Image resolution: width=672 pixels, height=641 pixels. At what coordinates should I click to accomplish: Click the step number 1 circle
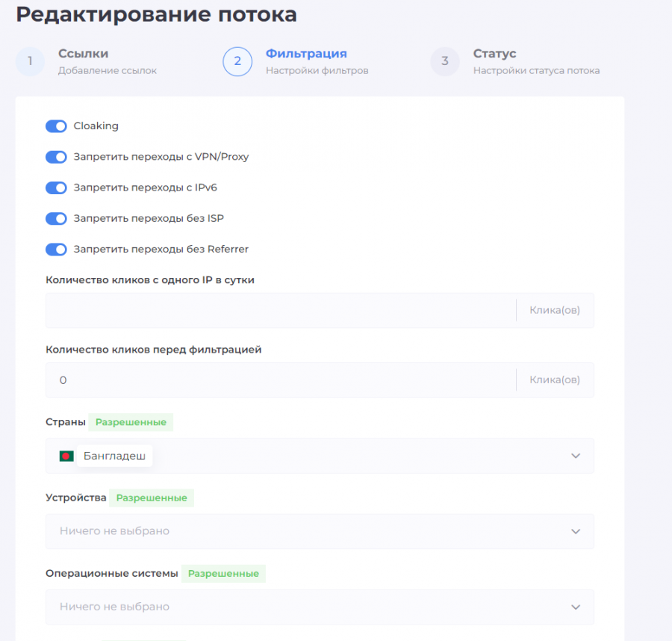[30, 61]
